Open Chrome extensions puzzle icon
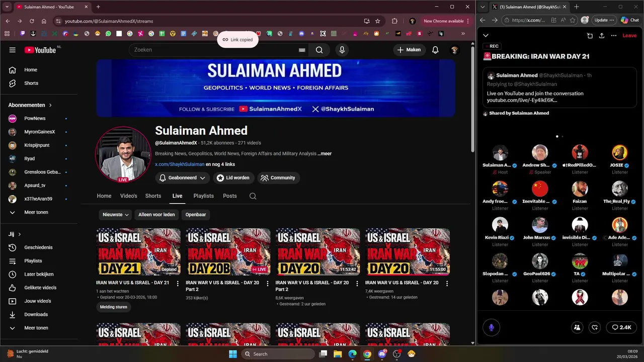The width and height of the screenshot is (644, 362). (x=394, y=21)
